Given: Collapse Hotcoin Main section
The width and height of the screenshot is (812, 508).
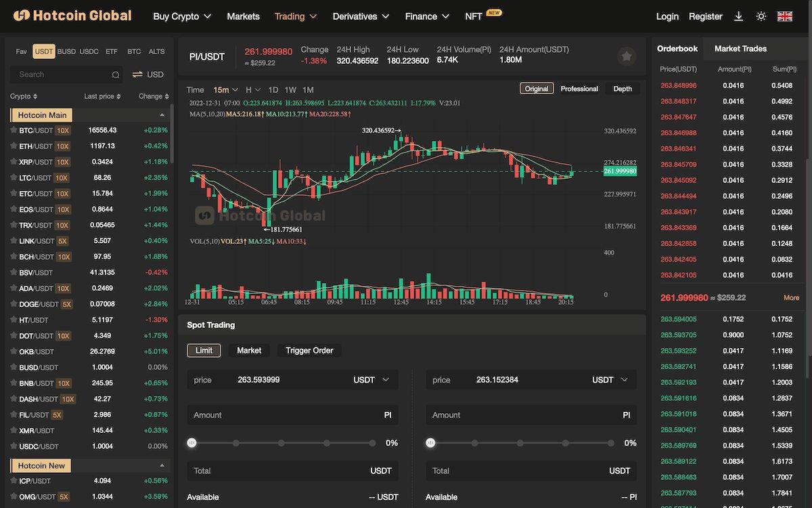Looking at the screenshot, I should (162, 115).
